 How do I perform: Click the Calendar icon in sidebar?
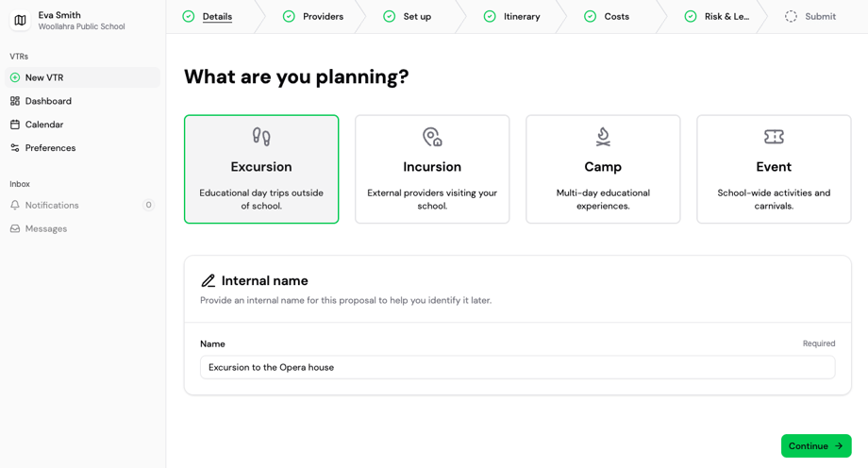pyautogui.click(x=15, y=125)
